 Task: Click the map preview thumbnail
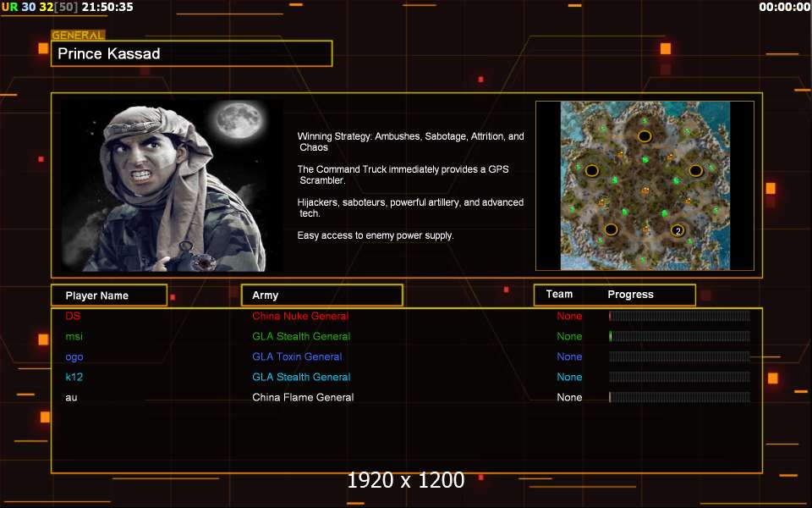[x=645, y=185]
